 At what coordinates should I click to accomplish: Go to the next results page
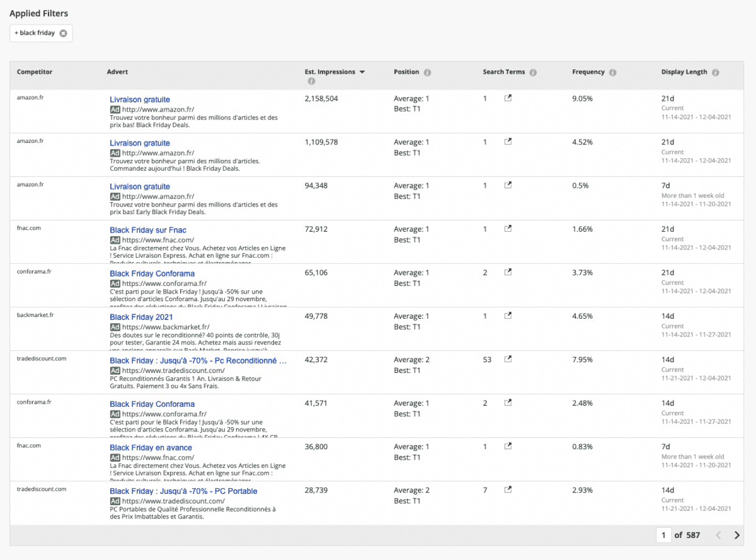pyautogui.click(x=737, y=535)
